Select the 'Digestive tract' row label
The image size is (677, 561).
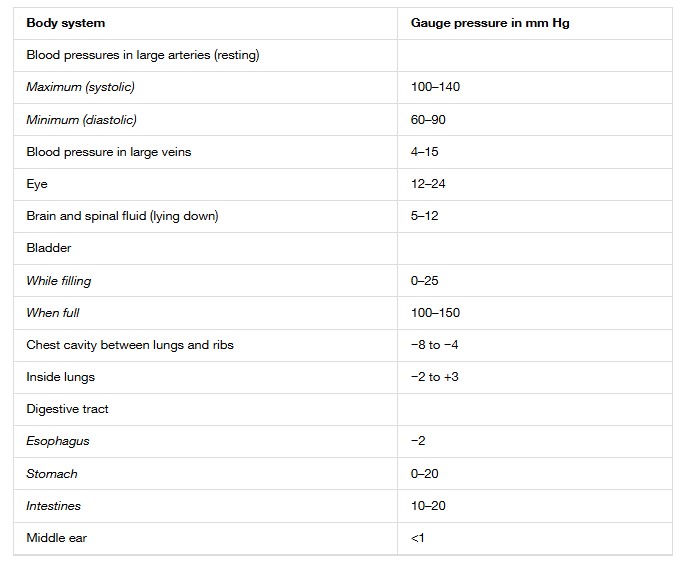[67, 409]
